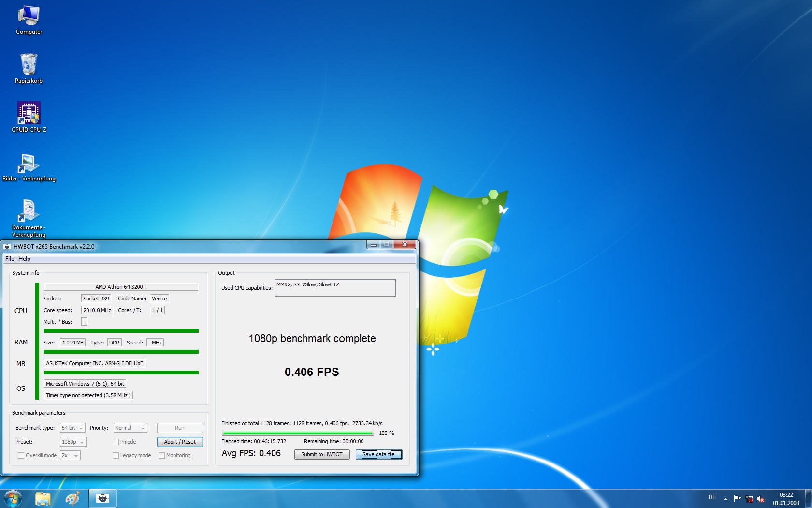Open Bilder - Verknüpfung shortcut
Viewport: 812px width, 508px height.
point(29,167)
